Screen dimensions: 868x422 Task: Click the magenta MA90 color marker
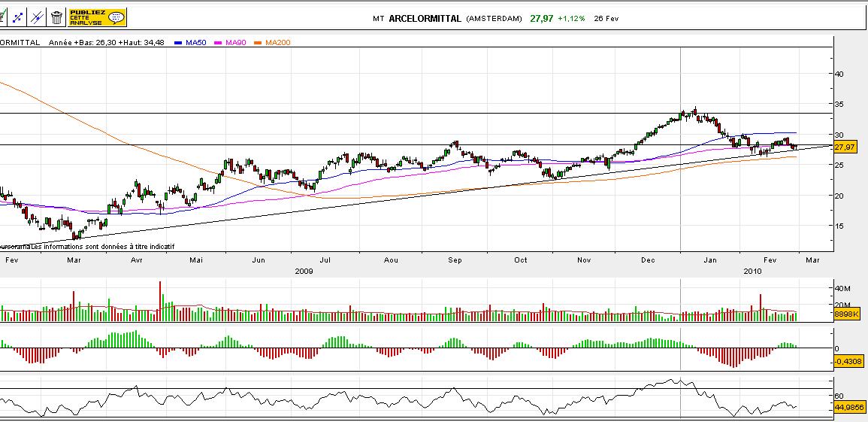pyautogui.click(x=217, y=43)
